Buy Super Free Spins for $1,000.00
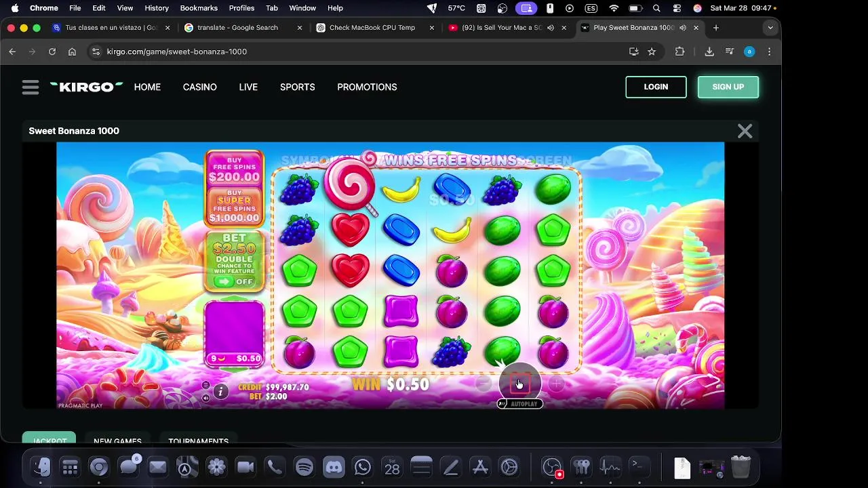The image size is (868, 488). 234,206
